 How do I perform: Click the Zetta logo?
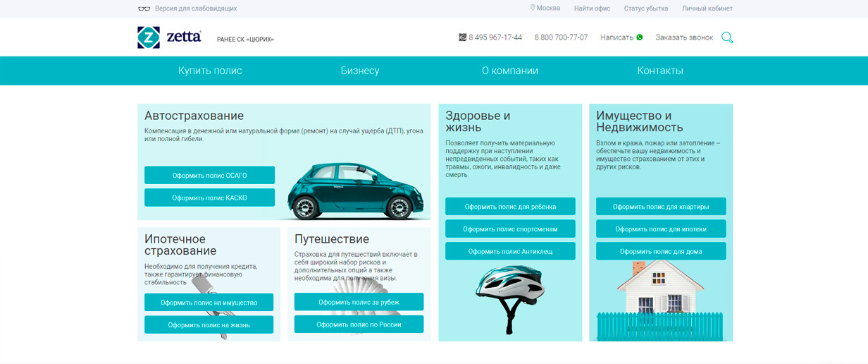[x=170, y=37]
